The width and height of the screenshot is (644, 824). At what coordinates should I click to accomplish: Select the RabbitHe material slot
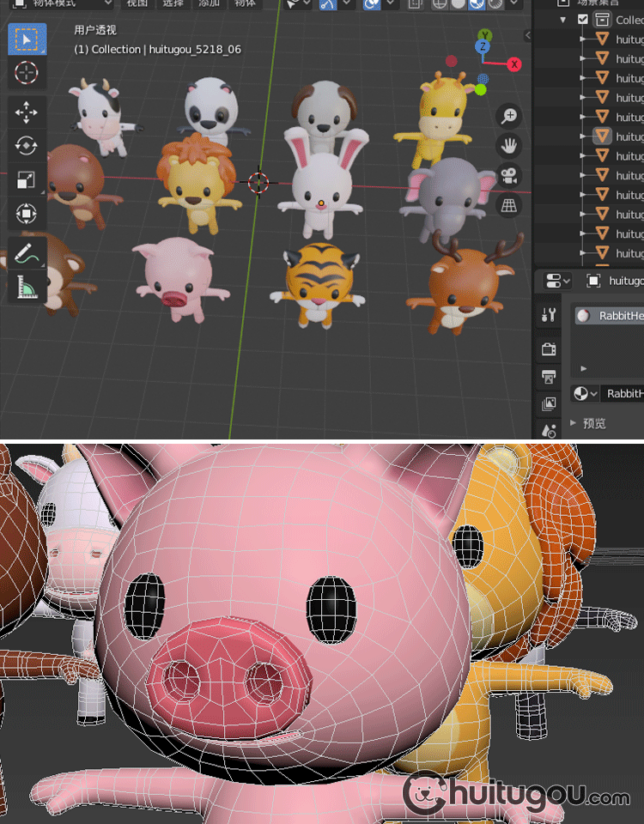pyautogui.click(x=609, y=315)
